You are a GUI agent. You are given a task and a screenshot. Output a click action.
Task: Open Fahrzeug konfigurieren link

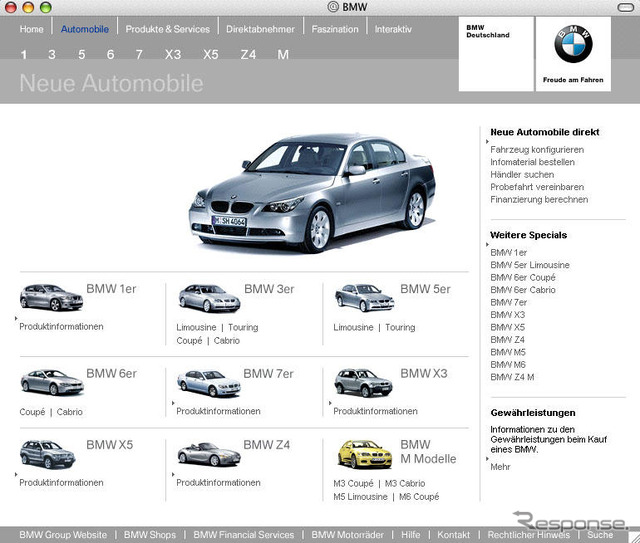[537, 150]
